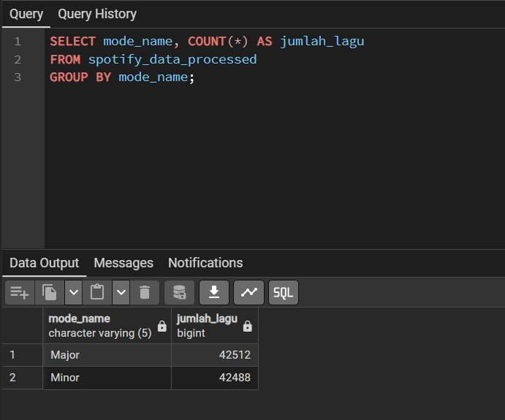
Task: Click the BY keyword on line 3
Action: [103, 77]
